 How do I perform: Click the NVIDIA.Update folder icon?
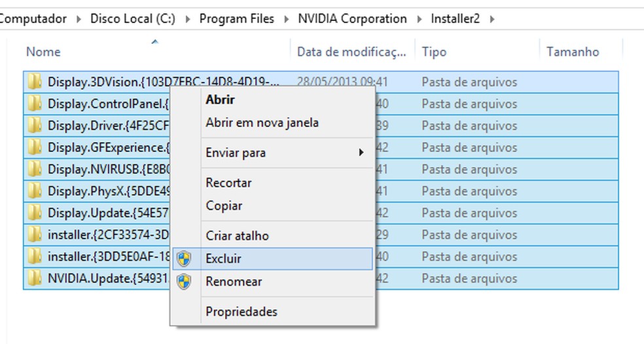pos(35,278)
